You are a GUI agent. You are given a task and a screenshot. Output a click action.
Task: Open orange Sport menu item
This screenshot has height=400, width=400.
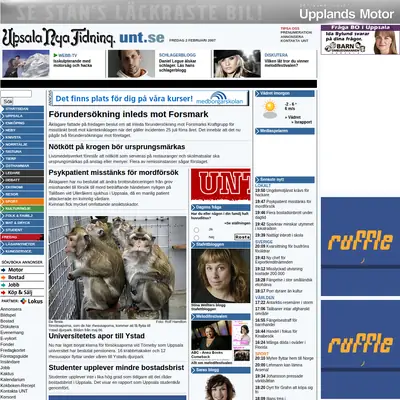point(22,201)
